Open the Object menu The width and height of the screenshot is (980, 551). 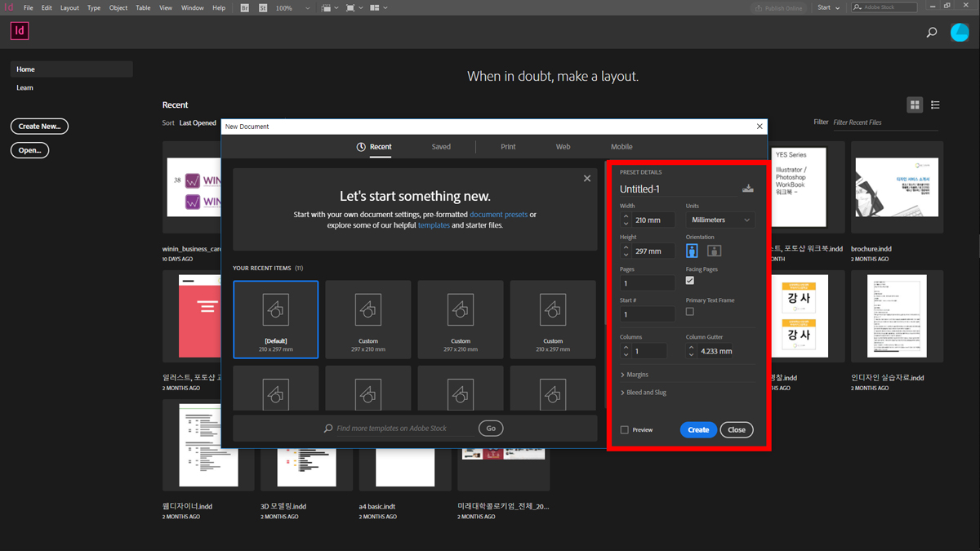[x=118, y=7]
